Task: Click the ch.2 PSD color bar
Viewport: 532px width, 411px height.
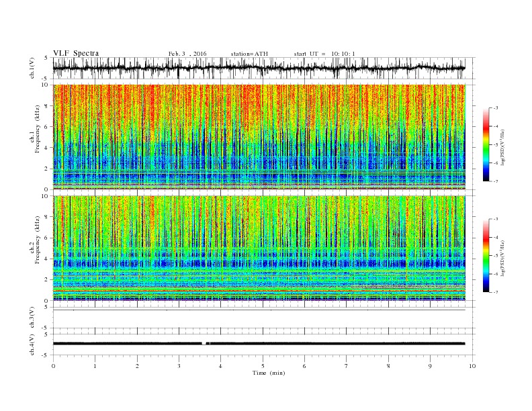Action: point(486,256)
